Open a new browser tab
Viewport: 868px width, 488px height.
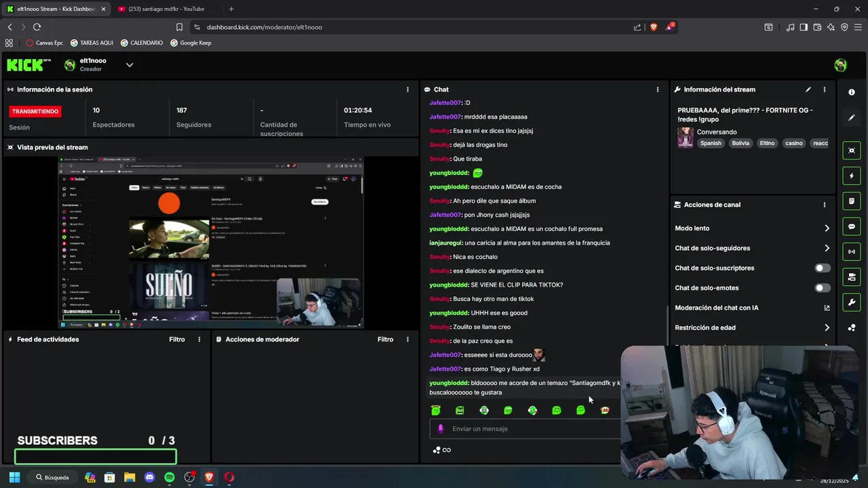(231, 9)
